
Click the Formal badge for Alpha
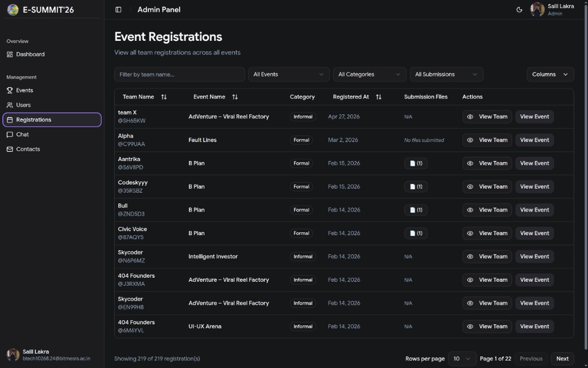point(301,140)
